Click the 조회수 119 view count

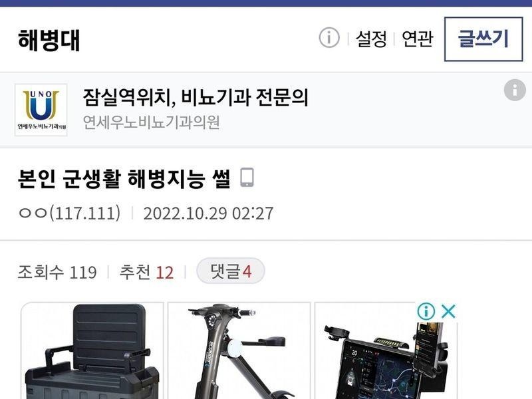pos(57,272)
